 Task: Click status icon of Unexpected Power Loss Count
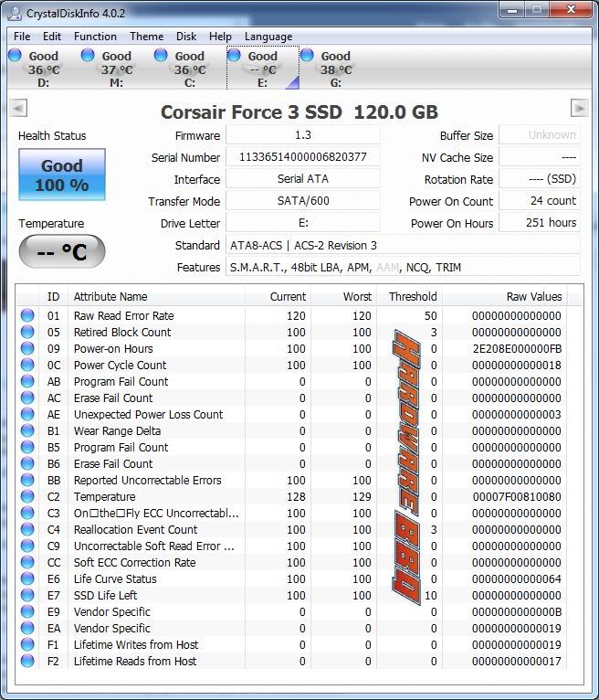(x=27, y=414)
